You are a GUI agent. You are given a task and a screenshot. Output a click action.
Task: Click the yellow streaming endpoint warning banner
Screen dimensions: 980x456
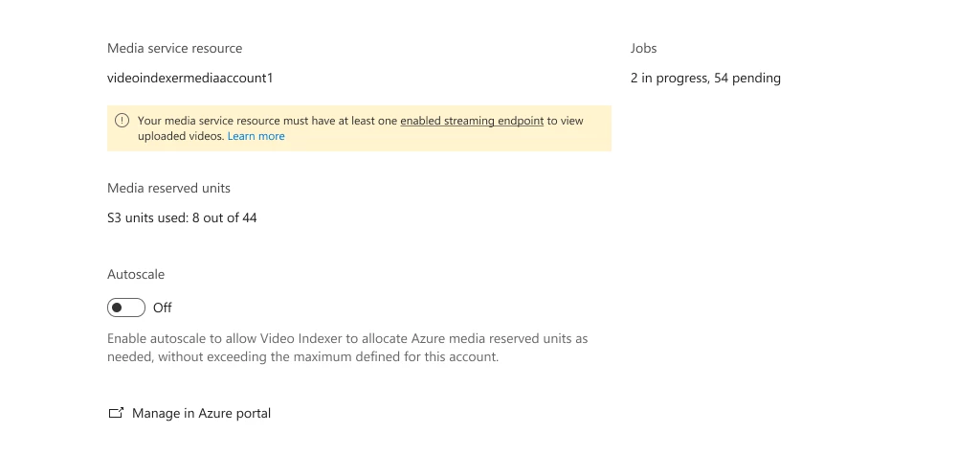360,128
